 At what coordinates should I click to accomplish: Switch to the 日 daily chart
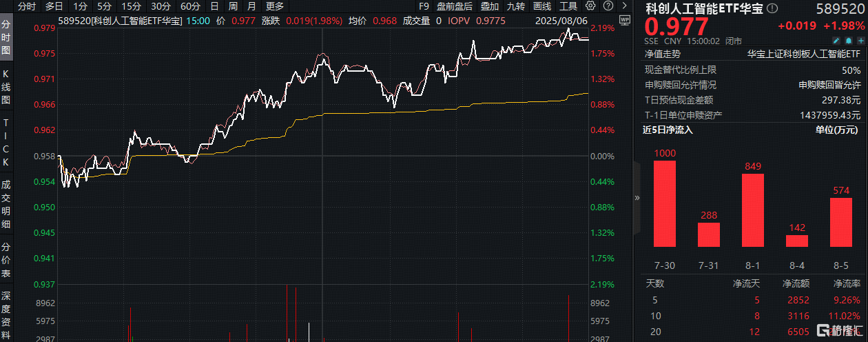pyautogui.click(x=214, y=6)
